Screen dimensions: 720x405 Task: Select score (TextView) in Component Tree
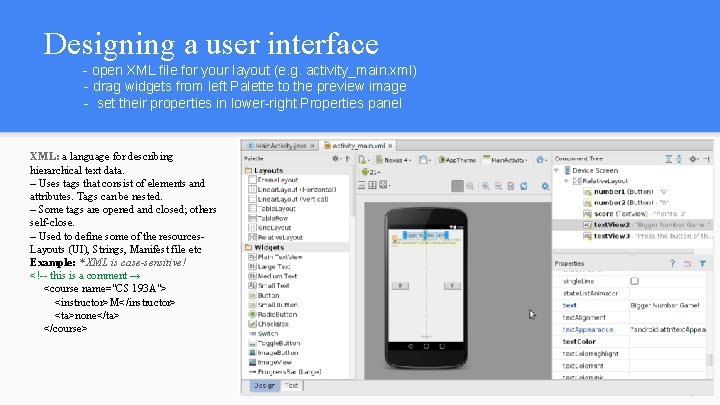[x=634, y=214]
